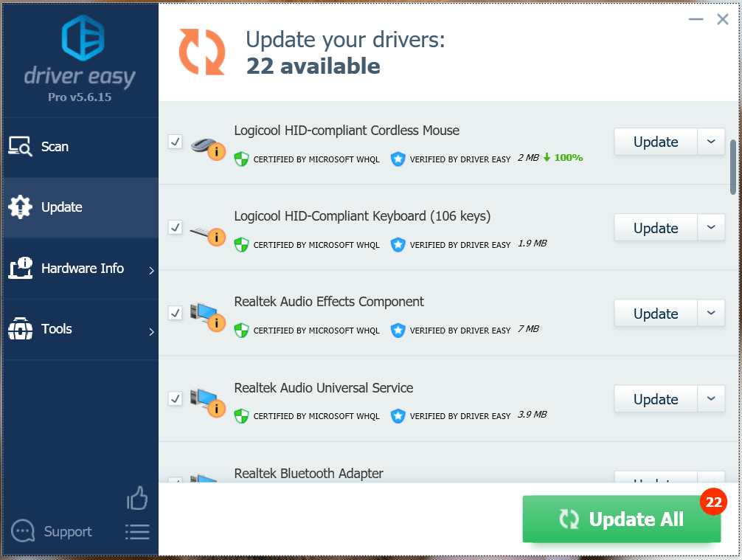Open the hamburger menu icon
The image size is (742, 560).
[x=137, y=532]
